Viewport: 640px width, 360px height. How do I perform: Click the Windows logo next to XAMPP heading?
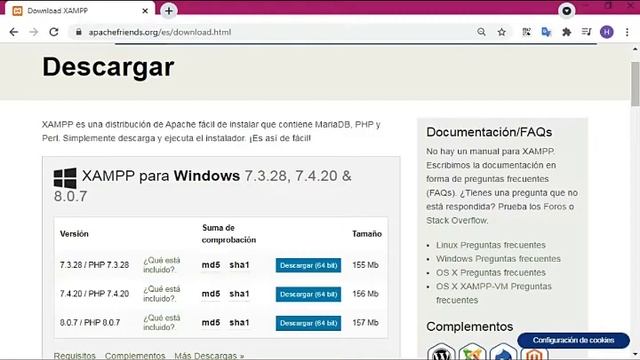click(x=65, y=178)
